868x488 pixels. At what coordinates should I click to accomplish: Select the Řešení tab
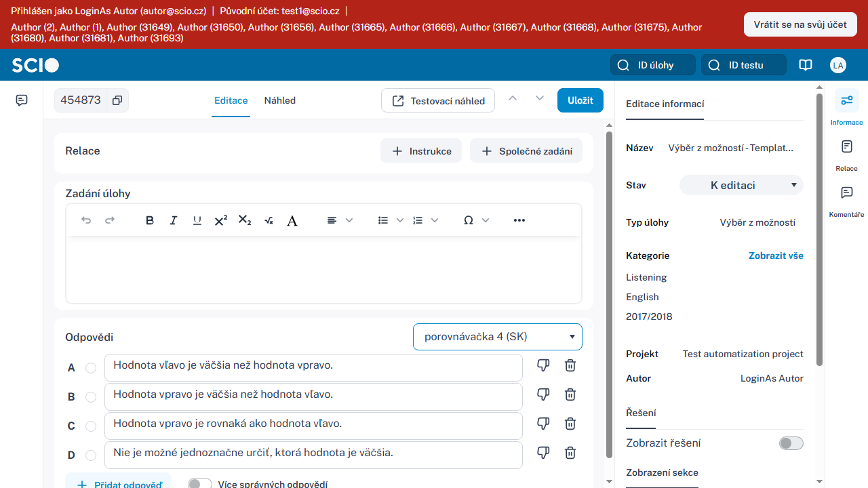641,413
